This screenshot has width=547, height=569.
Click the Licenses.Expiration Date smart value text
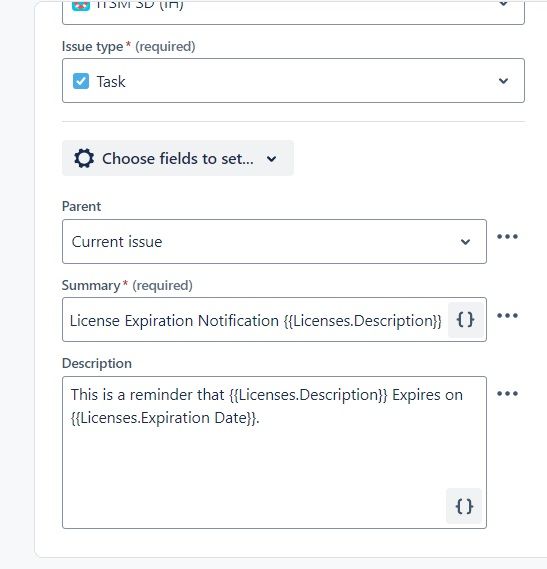tap(164, 418)
